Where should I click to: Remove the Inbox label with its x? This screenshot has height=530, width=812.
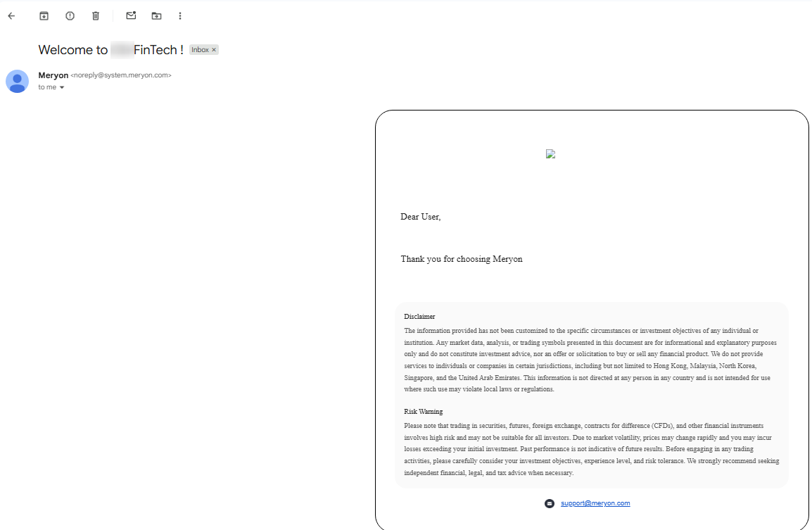pos(214,50)
